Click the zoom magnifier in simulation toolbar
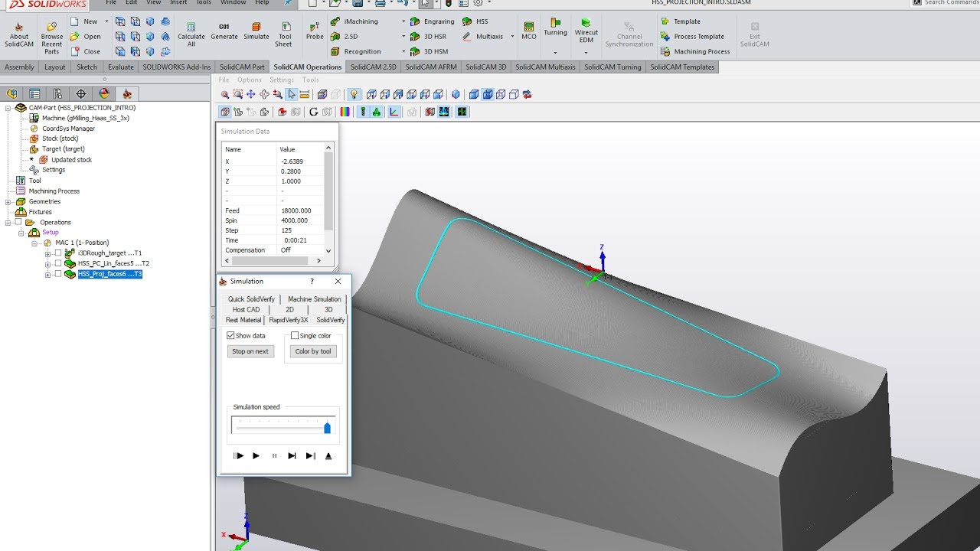The width and height of the screenshot is (980, 551). [225, 94]
